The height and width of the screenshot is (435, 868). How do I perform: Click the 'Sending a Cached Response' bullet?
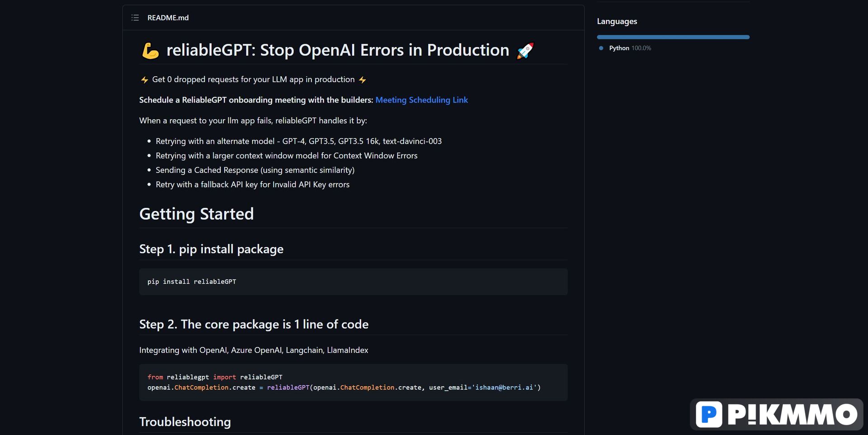[x=255, y=170]
